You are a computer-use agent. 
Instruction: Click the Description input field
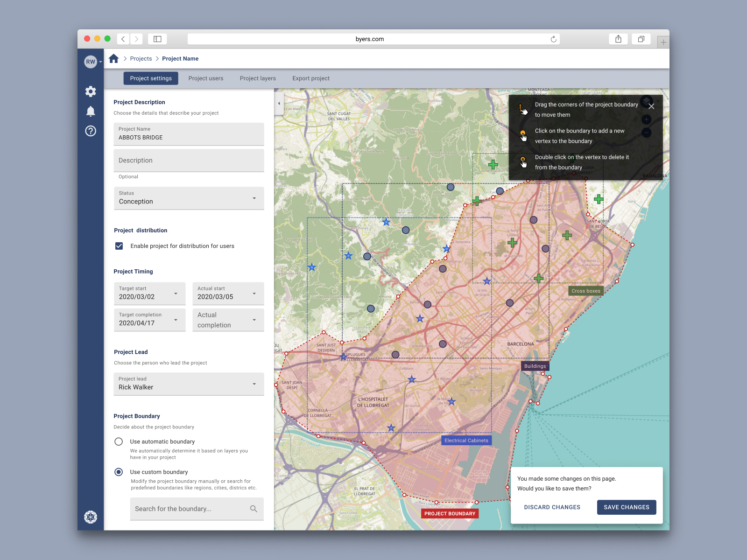(x=189, y=161)
